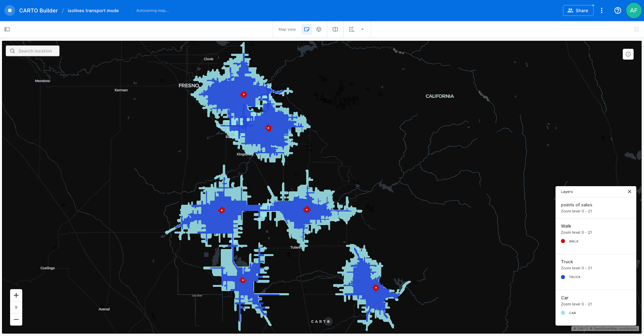Zoom in on the map
Screen dimensions: 644x336
[16, 295]
